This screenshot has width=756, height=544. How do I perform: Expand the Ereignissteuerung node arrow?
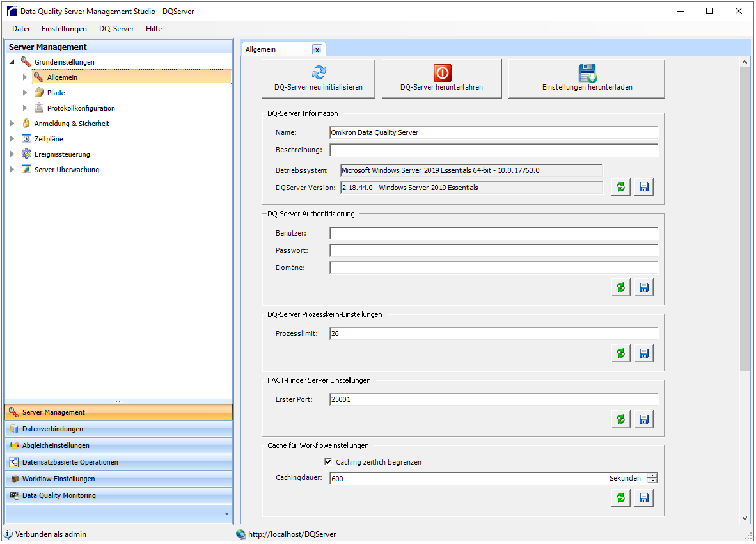pyautogui.click(x=12, y=154)
